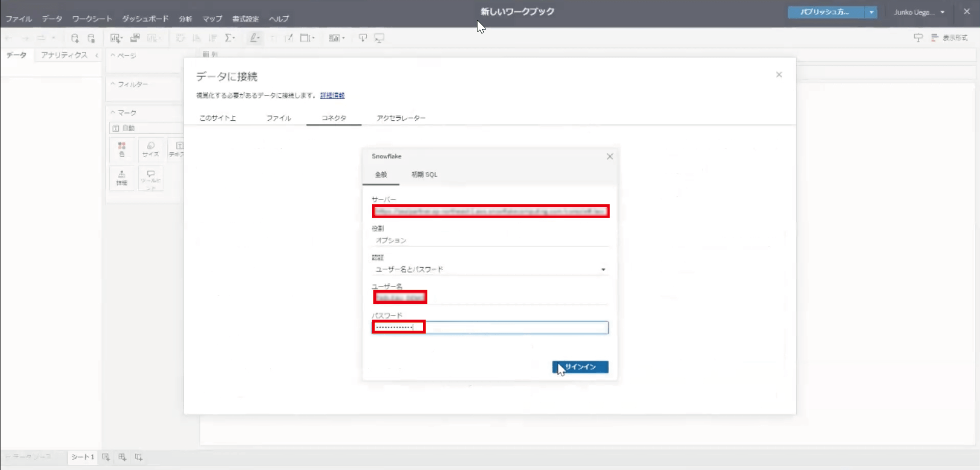Add new dashboard from bottom tab bar
The width and height of the screenshot is (980, 470).
[122, 457]
